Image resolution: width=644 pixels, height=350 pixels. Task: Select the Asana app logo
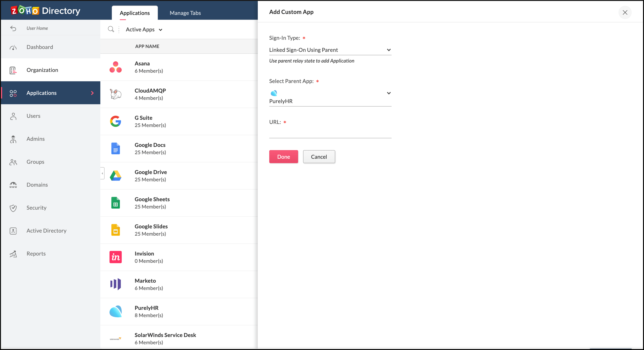click(x=115, y=67)
